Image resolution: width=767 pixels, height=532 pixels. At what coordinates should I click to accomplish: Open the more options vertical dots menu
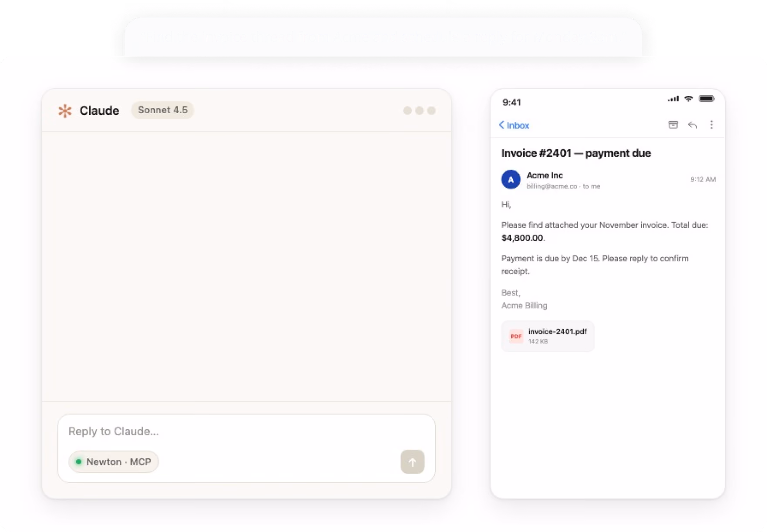pos(712,125)
